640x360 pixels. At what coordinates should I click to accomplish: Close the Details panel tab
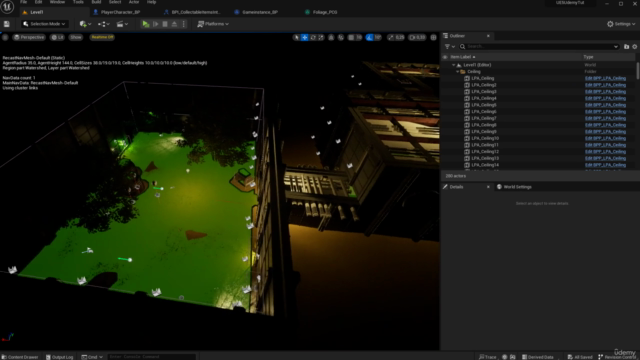[x=488, y=187]
